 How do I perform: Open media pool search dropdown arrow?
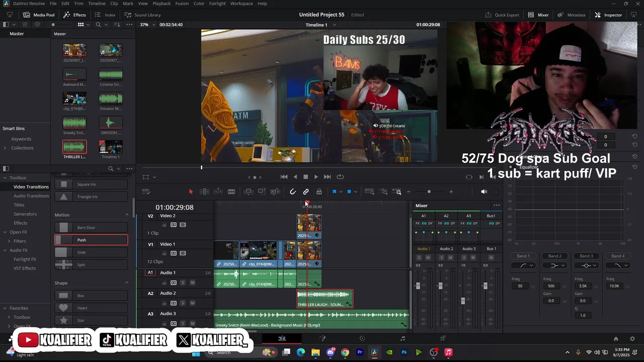click(107, 25)
